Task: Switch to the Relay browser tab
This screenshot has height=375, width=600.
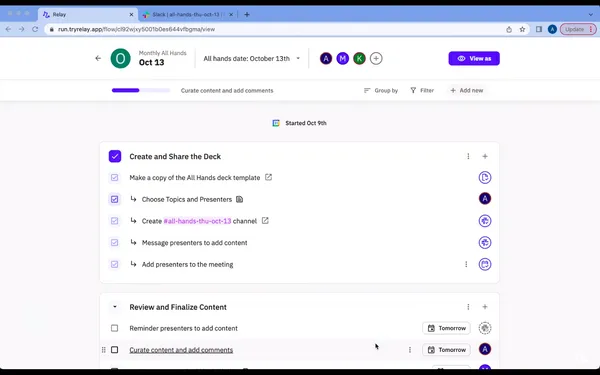Action: 88,15
